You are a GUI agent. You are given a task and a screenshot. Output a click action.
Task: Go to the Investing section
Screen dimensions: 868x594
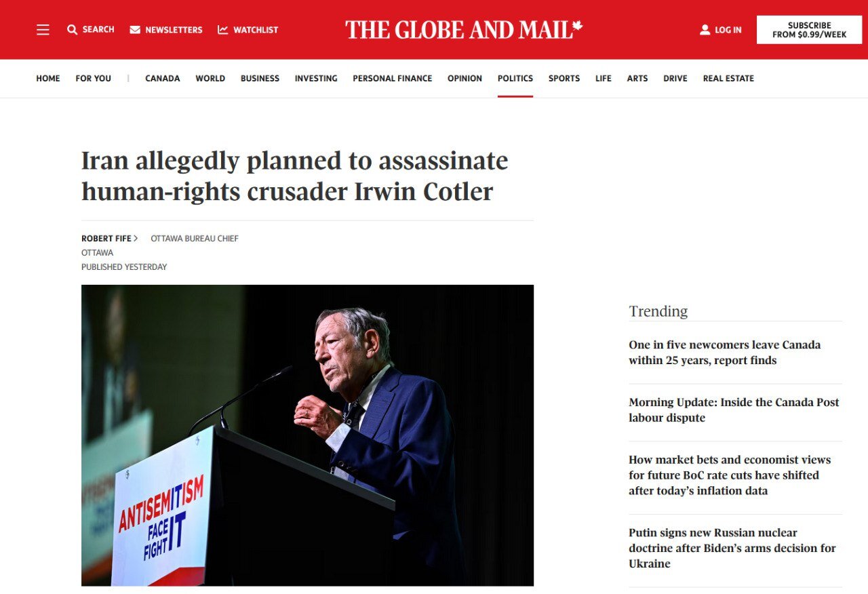coord(316,79)
